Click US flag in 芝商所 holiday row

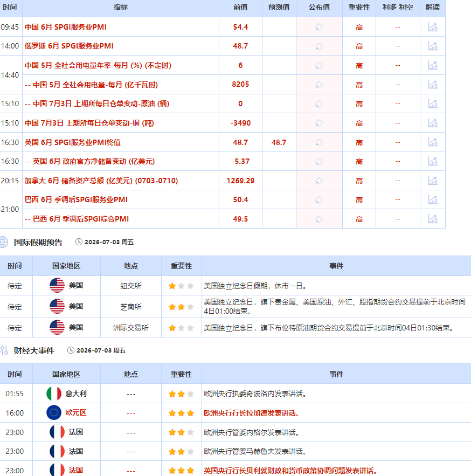[57, 306]
